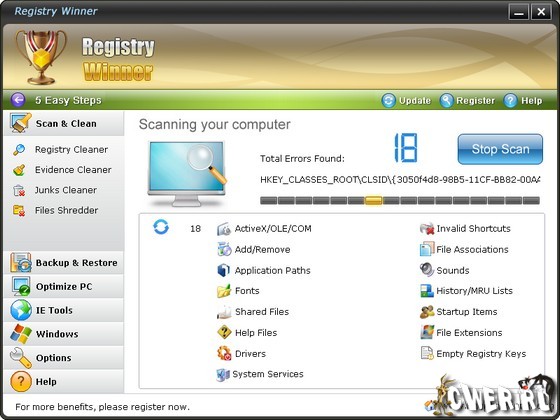Click the Update globe icon
The image size is (560, 420).
[x=388, y=100]
